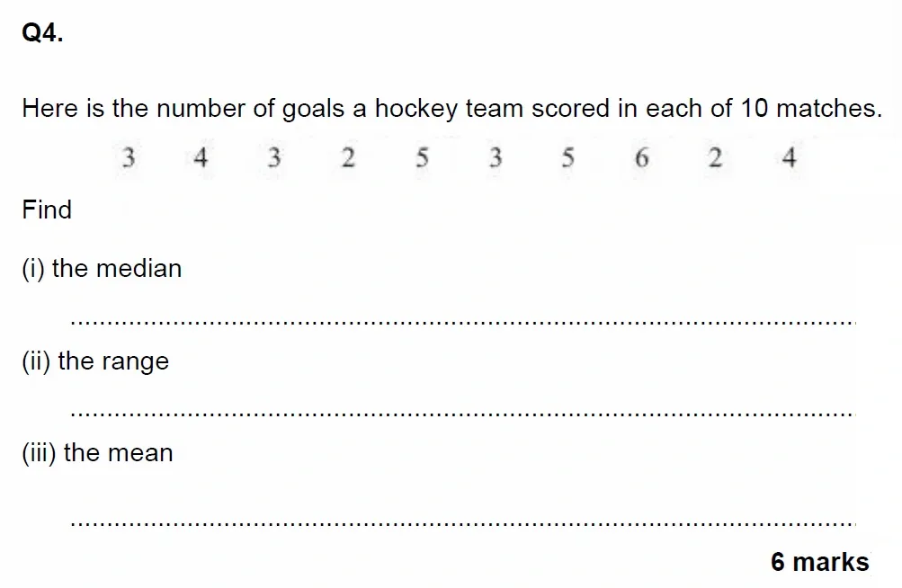Image resolution: width=902 pixels, height=588 pixels.
Task: Select the second number 5 in the data row
Action: point(567,159)
